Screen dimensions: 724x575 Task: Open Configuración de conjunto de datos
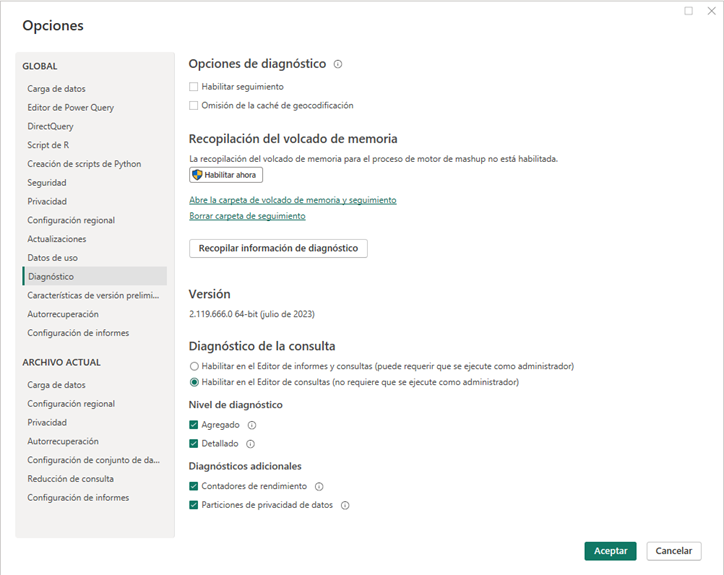tap(95, 460)
